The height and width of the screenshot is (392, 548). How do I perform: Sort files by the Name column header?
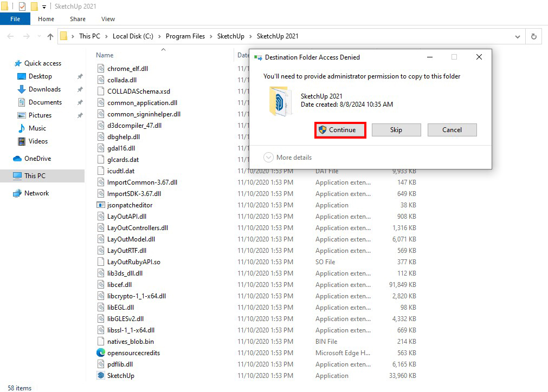(105, 55)
